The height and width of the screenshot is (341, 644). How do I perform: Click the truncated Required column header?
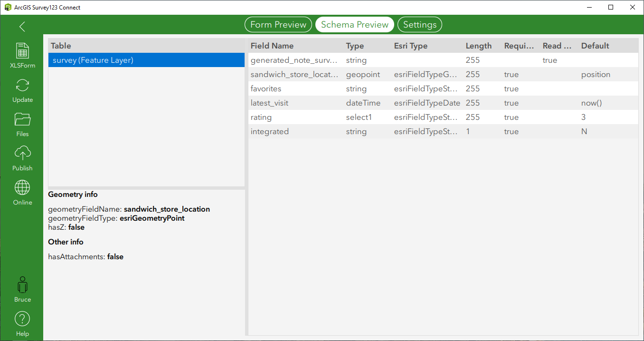click(x=520, y=46)
